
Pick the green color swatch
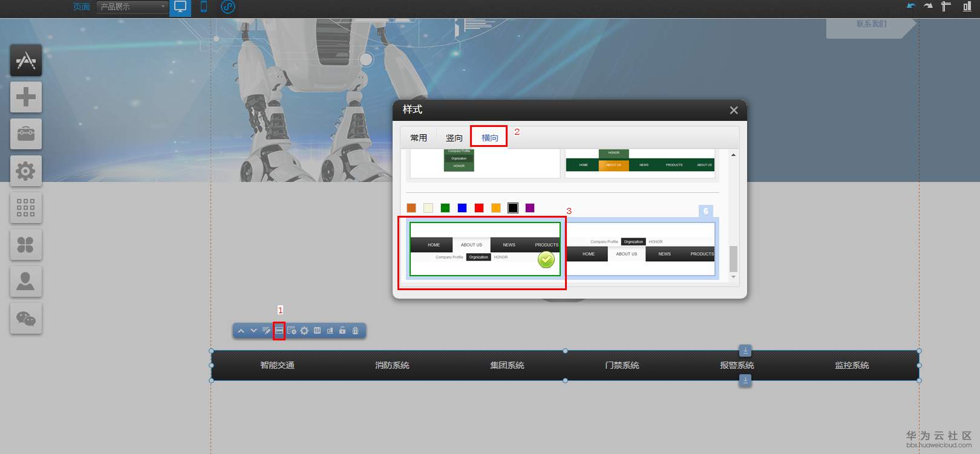(445, 208)
